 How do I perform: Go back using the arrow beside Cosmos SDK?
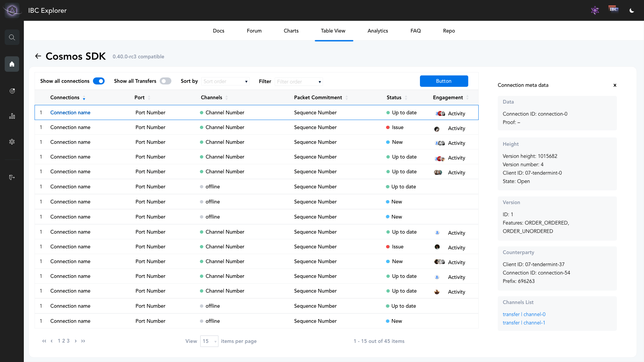click(x=38, y=56)
